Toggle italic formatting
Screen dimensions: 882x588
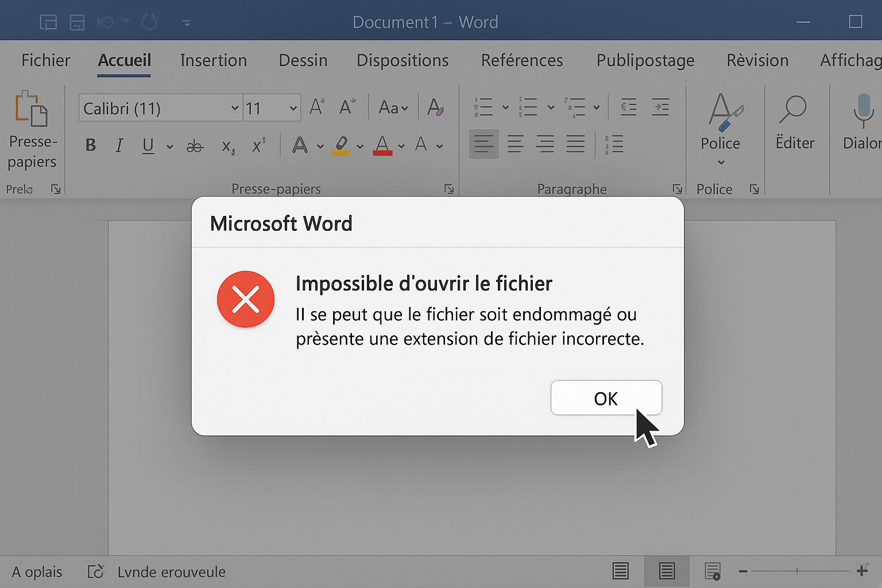tap(119, 145)
